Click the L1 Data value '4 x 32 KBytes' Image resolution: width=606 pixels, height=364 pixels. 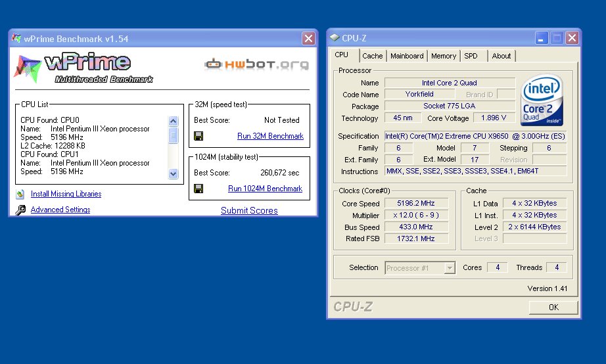(x=534, y=203)
